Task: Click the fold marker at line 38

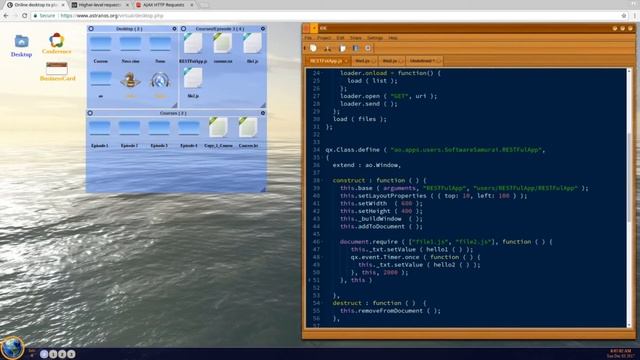Action: 322,180
